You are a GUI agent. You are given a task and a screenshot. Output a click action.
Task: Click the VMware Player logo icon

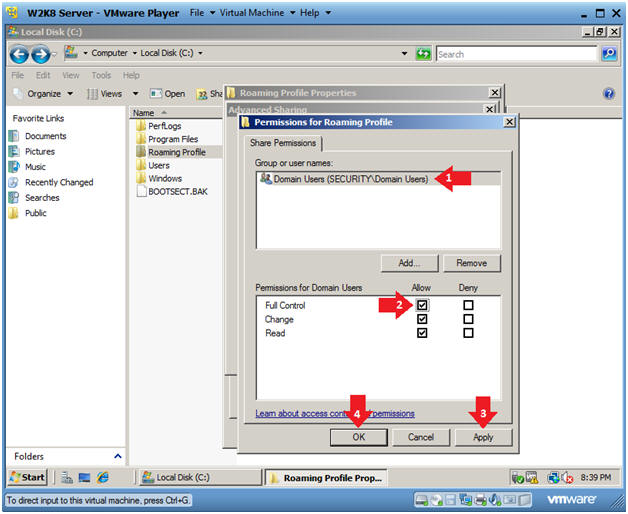[x=12, y=13]
